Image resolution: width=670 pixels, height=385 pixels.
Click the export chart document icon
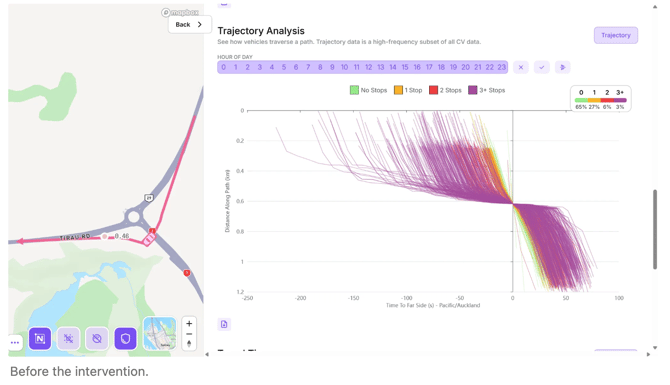224,324
